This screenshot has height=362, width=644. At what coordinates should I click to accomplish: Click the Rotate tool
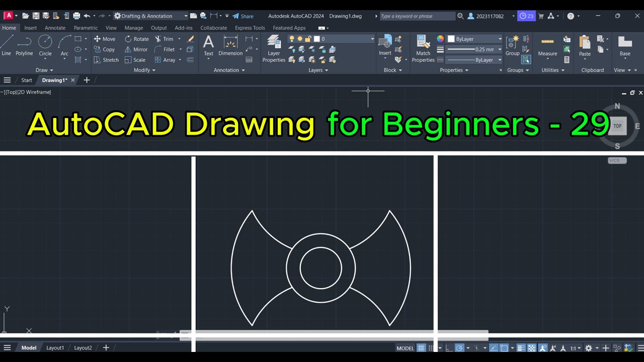pos(136,39)
